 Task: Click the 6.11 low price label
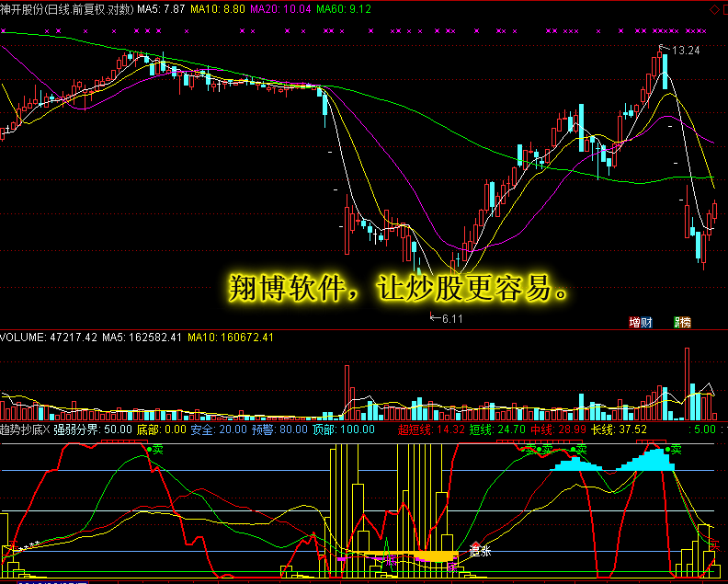[x=452, y=319]
